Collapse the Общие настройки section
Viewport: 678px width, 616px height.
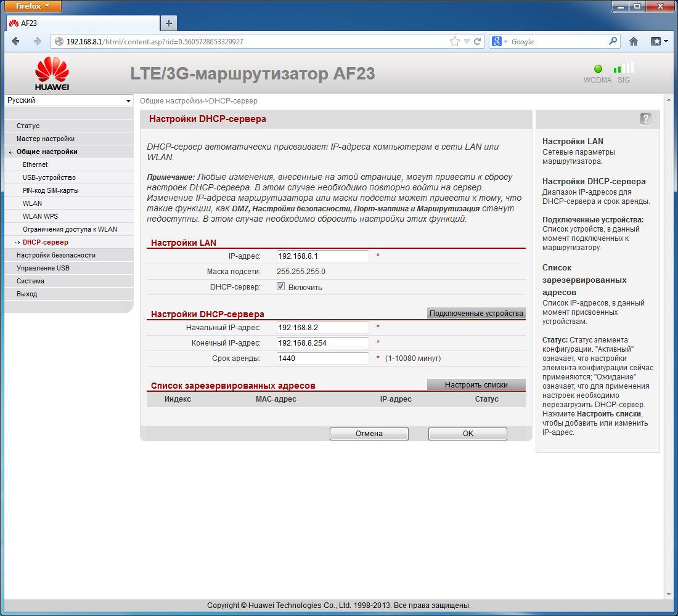click(69, 152)
